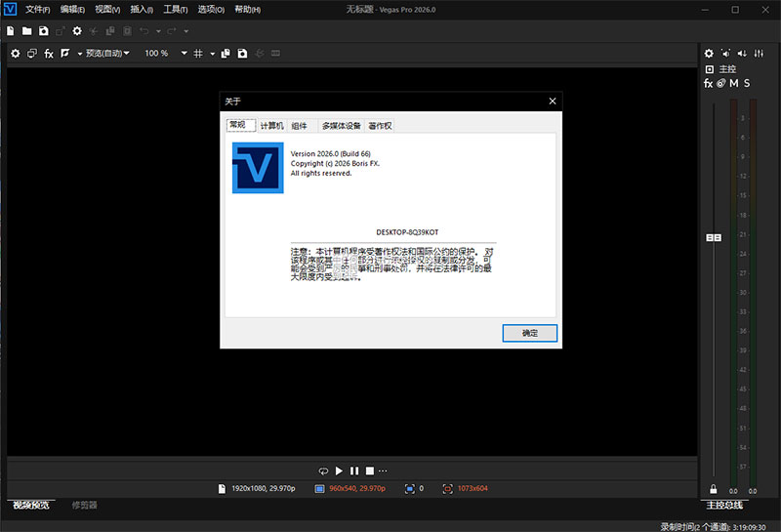This screenshot has width=781, height=532.
Task: Select the 主控总线 panel tab
Action: (724, 505)
